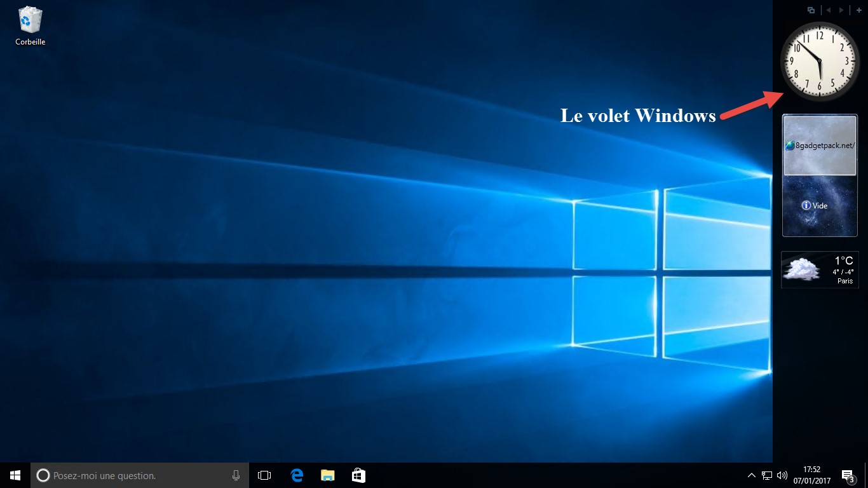Click the 1°C temperature reading
868x488 pixels.
844,261
